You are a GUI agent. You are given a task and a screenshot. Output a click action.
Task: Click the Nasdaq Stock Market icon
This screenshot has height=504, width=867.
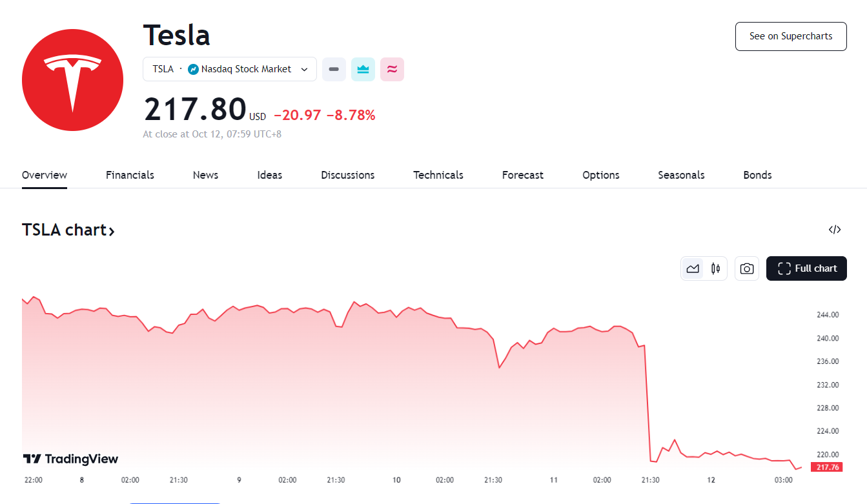(193, 69)
